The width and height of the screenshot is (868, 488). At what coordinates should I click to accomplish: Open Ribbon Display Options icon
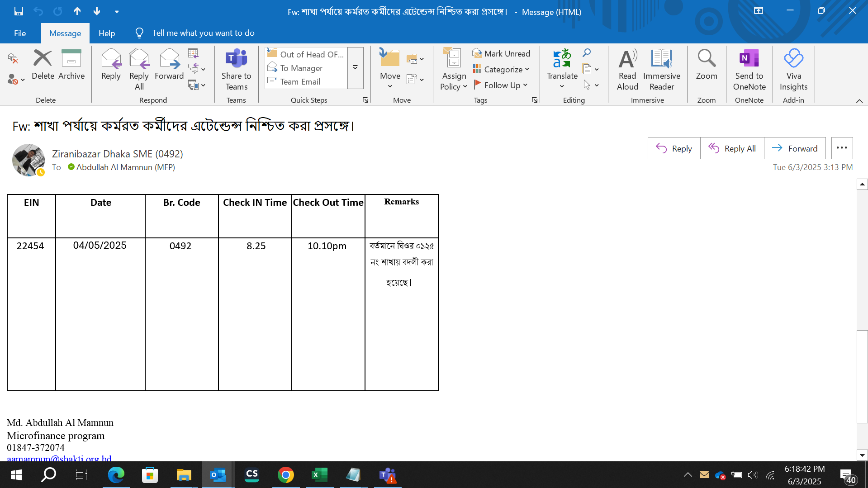coord(759,11)
